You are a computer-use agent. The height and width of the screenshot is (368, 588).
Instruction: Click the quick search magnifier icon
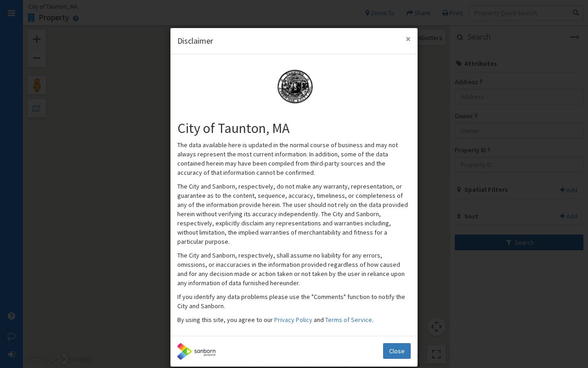[576, 13]
